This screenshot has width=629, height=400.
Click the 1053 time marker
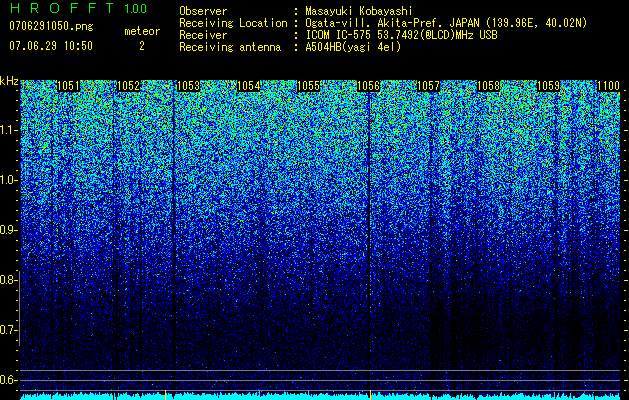coord(188,86)
